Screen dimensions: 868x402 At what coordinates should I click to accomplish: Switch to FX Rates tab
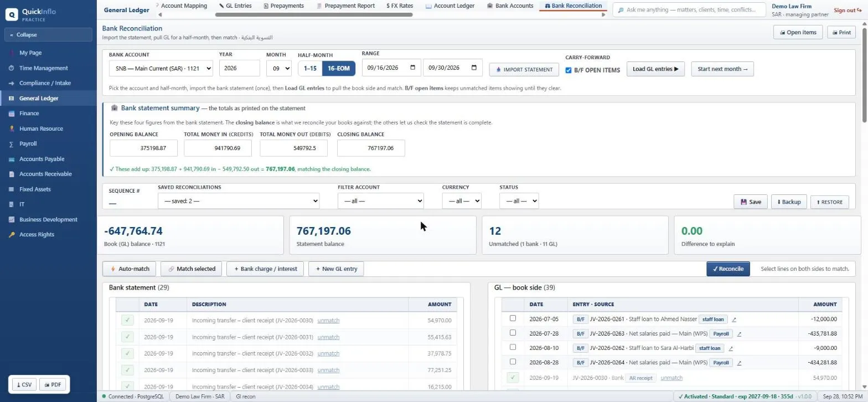coord(400,6)
